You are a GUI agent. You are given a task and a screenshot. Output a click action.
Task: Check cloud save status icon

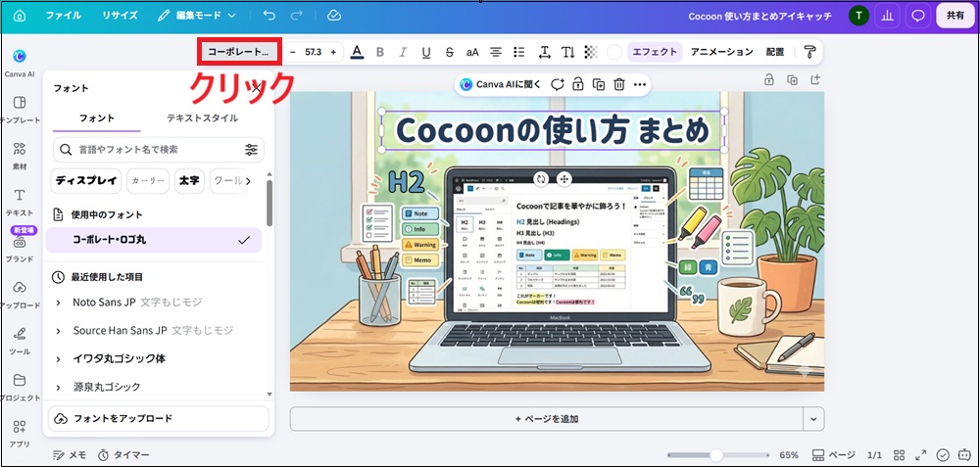pyautogui.click(x=334, y=16)
